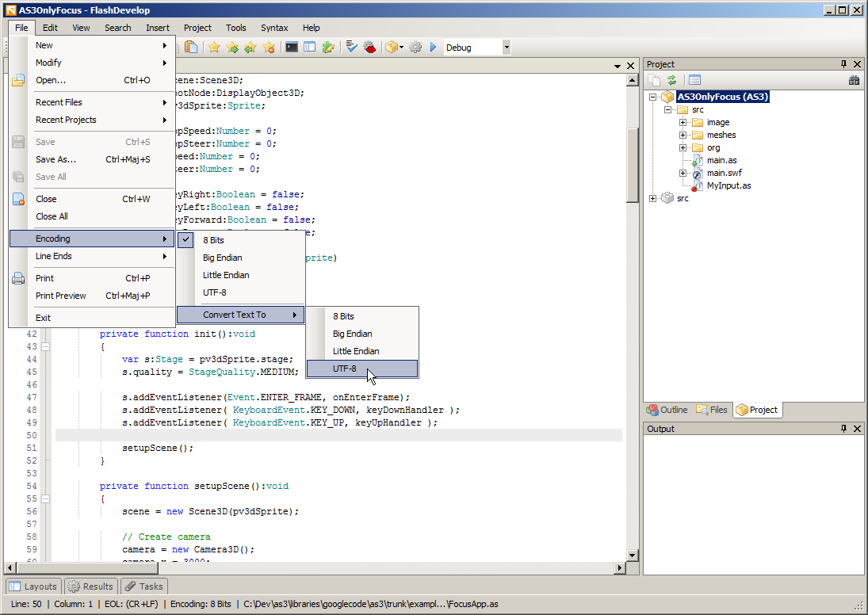The image size is (868, 615).
Task: Select Big Endian in Encoding submenu
Action: [x=241, y=258]
